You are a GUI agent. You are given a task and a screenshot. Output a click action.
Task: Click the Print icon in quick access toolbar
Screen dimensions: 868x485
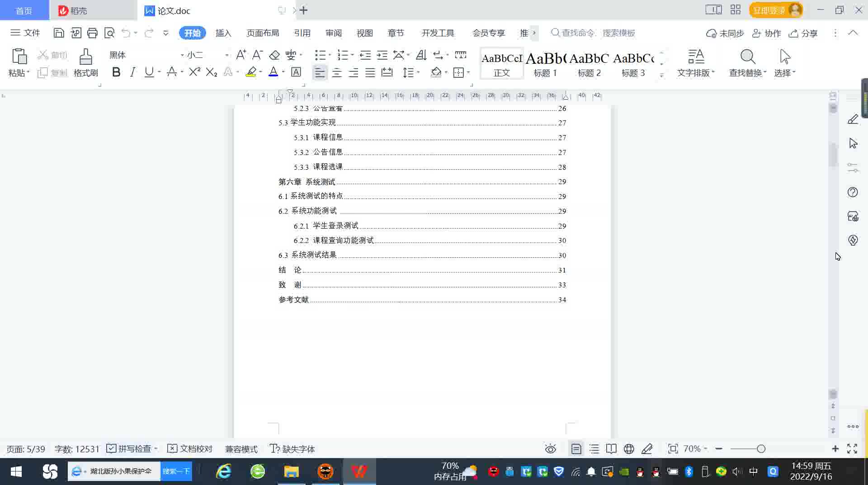point(92,33)
